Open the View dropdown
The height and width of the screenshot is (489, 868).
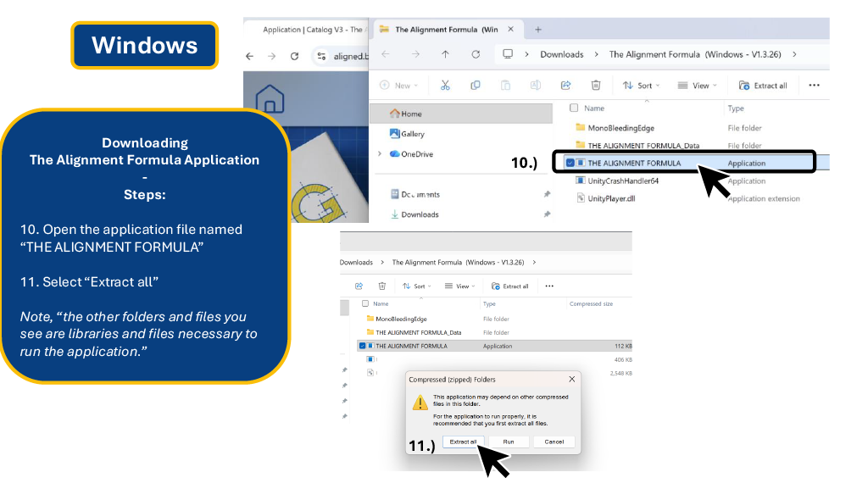point(695,86)
